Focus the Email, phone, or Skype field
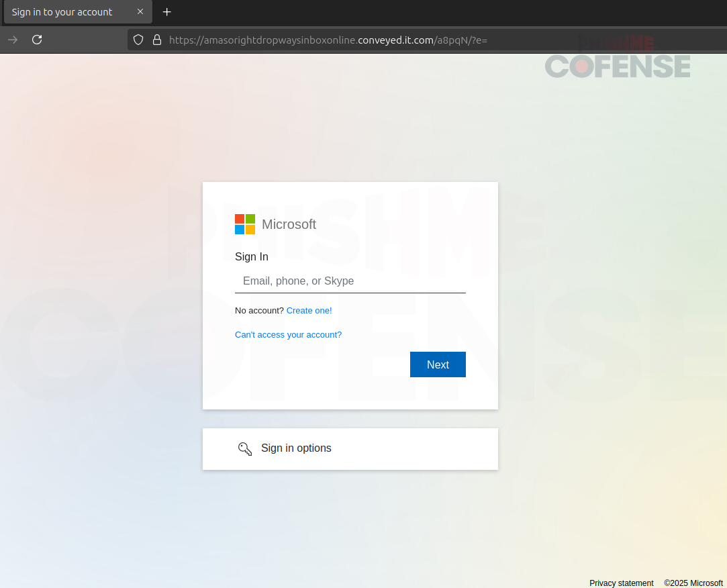This screenshot has height=588, width=727. click(x=350, y=281)
